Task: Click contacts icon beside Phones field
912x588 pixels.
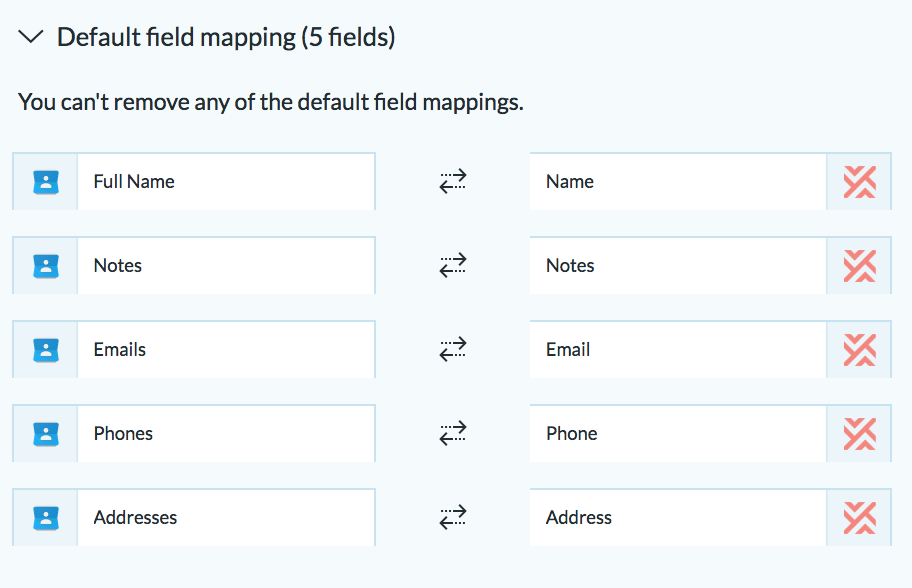Action: (x=46, y=434)
